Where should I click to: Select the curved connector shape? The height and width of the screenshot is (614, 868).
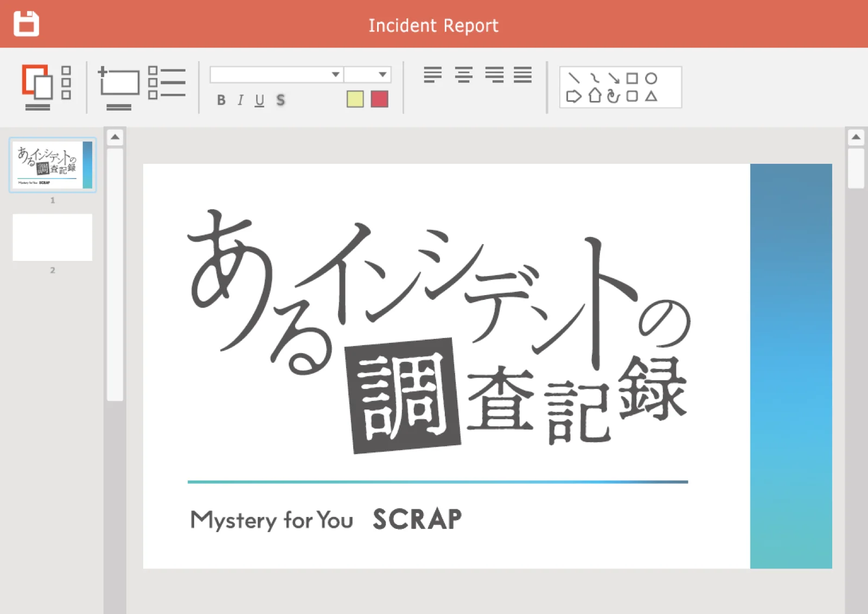coord(595,78)
